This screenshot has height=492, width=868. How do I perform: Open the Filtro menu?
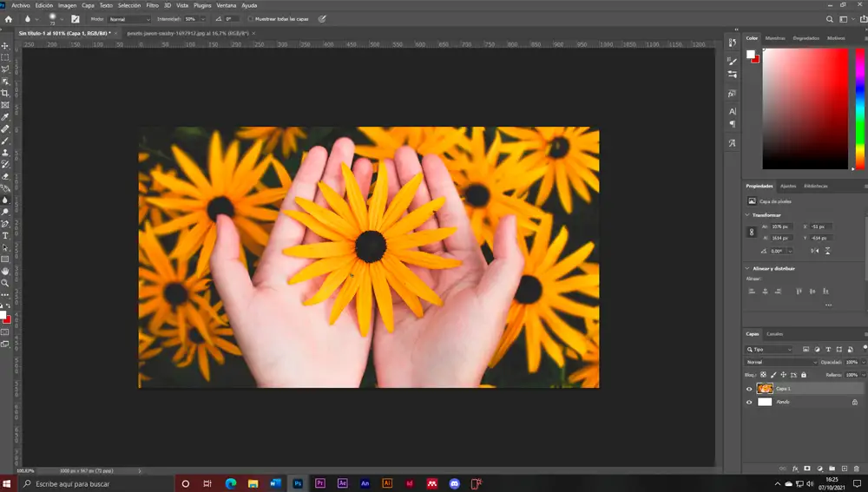[x=152, y=5]
